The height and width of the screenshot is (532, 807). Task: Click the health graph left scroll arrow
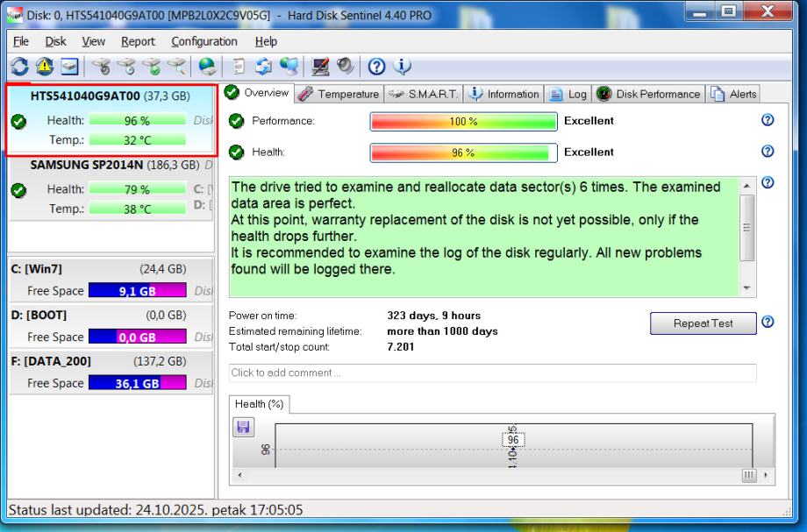pyautogui.click(x=239, y=475)
